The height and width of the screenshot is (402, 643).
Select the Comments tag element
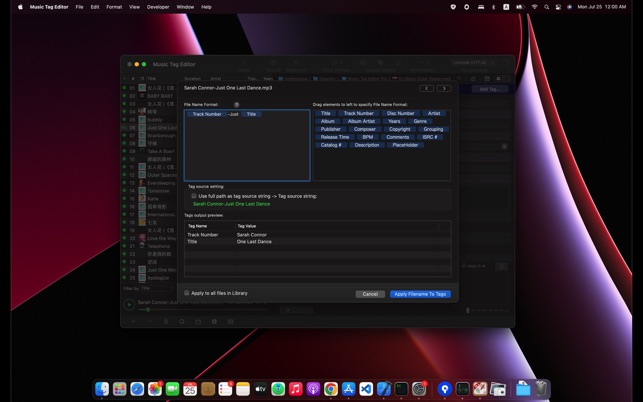pos(397,137)
